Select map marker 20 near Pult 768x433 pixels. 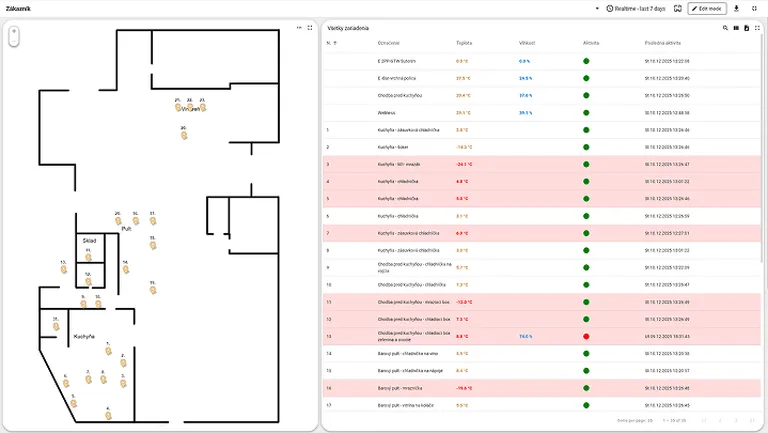point(118,221)
